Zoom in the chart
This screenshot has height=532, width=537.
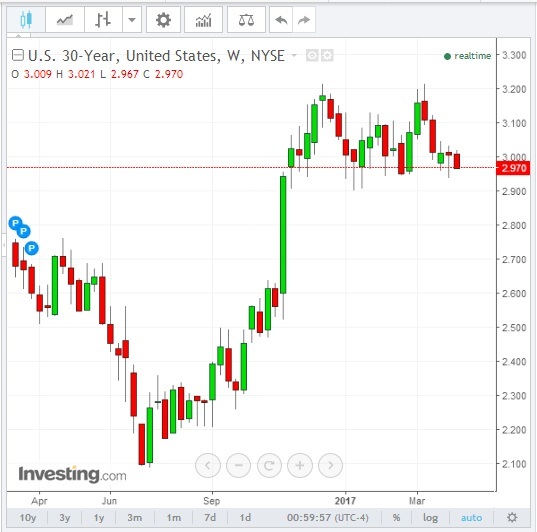coord(300,465)
